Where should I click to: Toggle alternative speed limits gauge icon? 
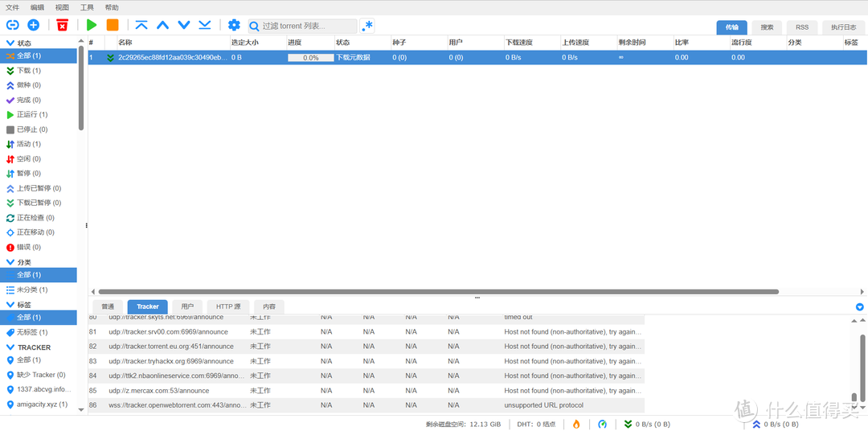point(602,425)
